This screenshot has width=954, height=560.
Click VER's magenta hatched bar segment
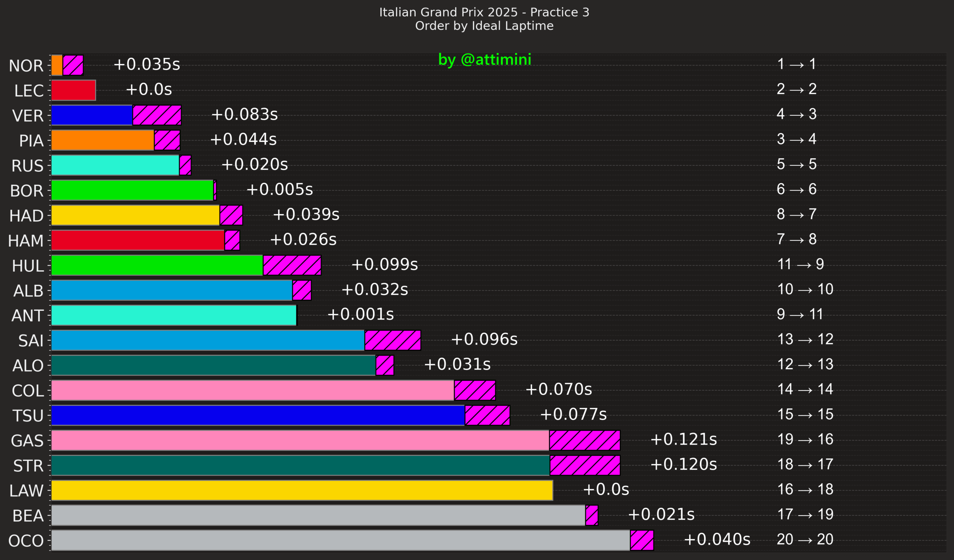(x=157, y=115)
